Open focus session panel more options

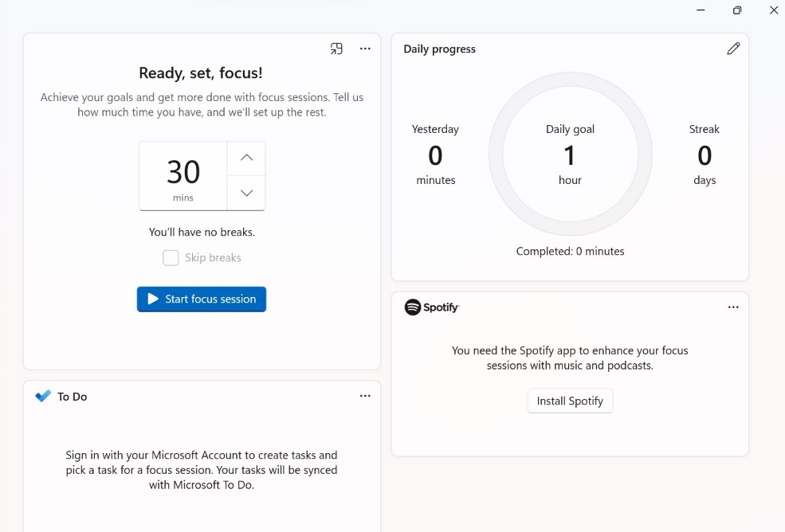(365, 49)
